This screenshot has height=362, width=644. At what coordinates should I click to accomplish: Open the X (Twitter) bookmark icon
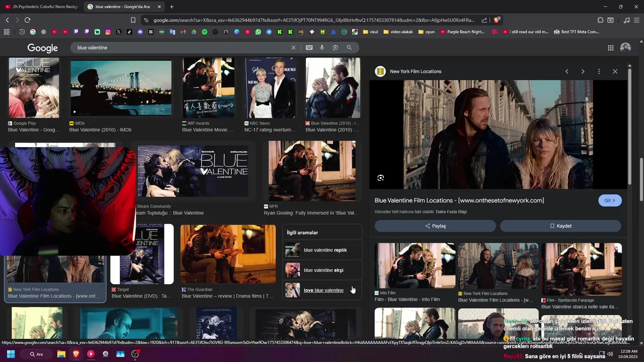(119, 32)
